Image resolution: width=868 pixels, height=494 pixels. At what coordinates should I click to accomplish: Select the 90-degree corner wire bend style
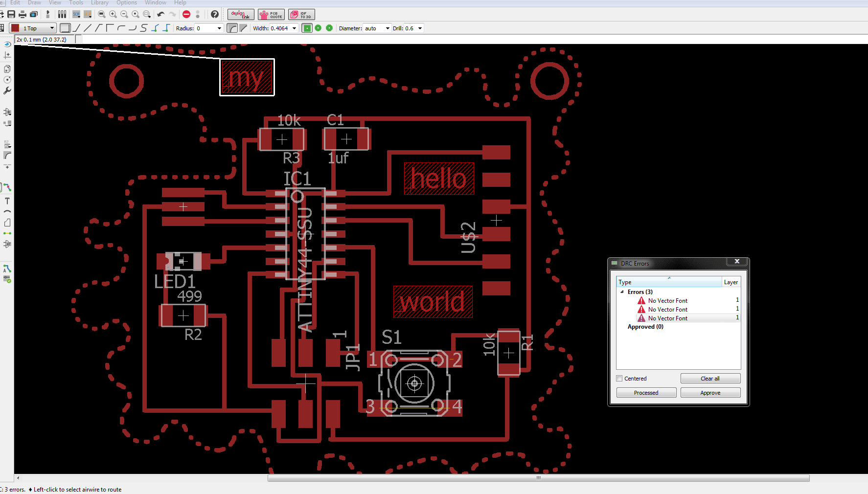(110, 28)
